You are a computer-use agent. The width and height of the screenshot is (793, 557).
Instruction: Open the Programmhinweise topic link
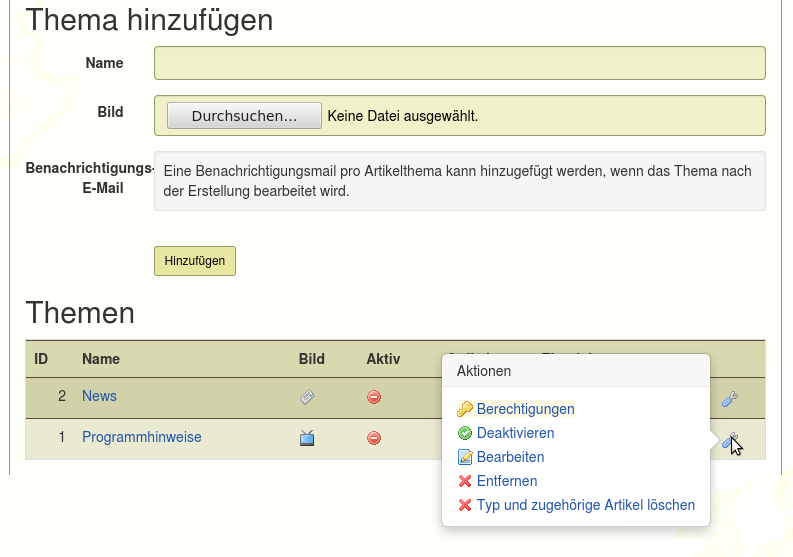click(142, 437)
